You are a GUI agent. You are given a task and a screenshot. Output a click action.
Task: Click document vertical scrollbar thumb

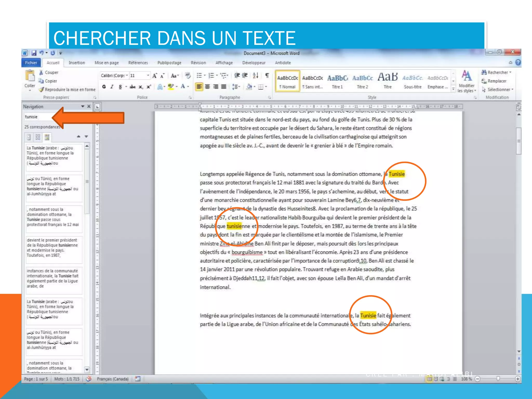pyautogui.click(x=519, y=141)
